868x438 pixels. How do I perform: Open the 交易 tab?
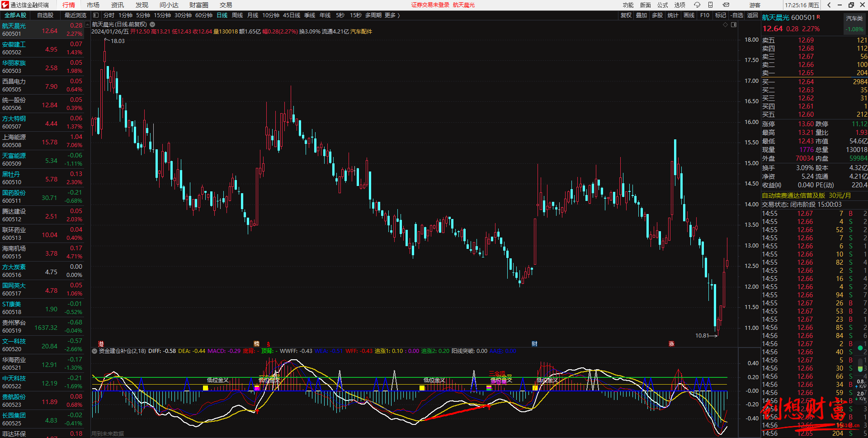(x=226, y=5)
